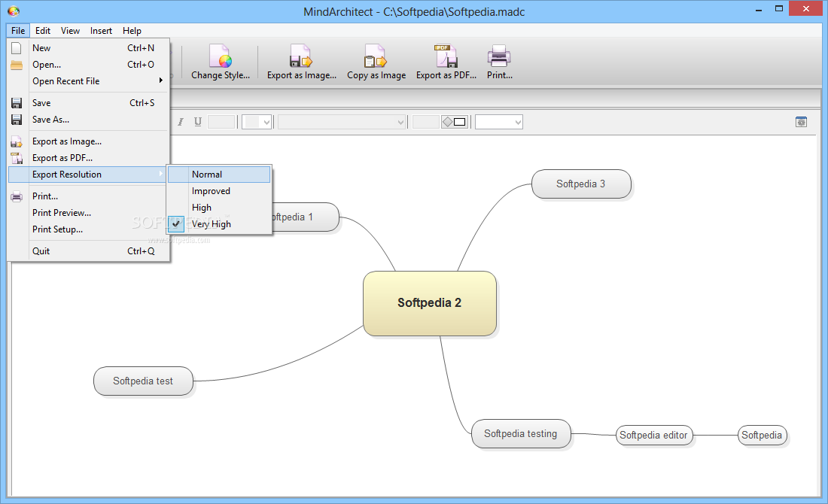Choose Export as PDF... in File menu

[x=89, y=158]
